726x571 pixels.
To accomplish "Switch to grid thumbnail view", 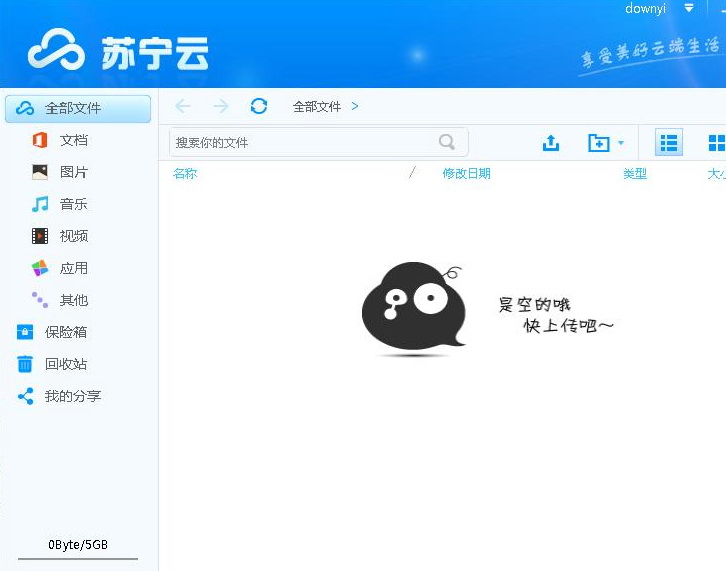I will (716, 143).
